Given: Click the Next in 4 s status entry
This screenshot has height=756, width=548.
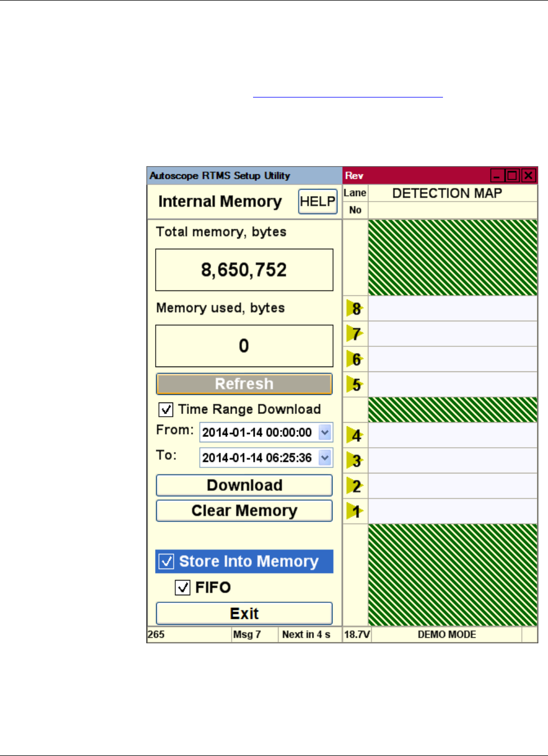Looking at the screenshot, I should (x=306, y=635).
